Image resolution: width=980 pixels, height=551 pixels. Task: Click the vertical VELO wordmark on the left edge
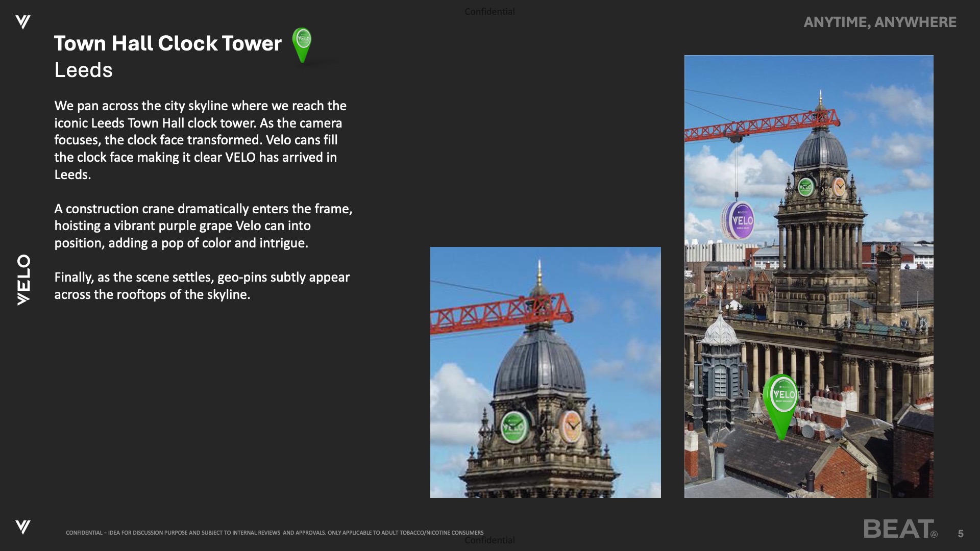23,280
